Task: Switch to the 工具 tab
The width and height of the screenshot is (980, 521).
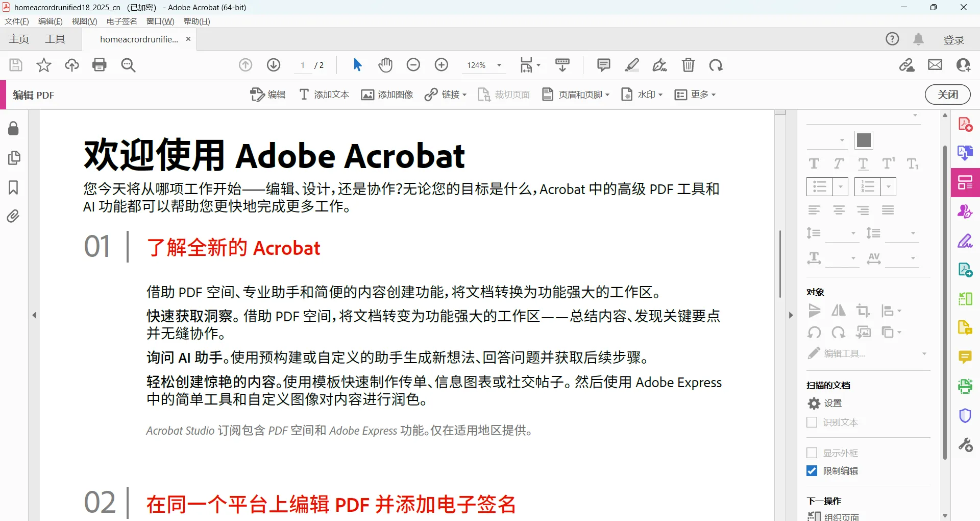Action: pos(56,39)
